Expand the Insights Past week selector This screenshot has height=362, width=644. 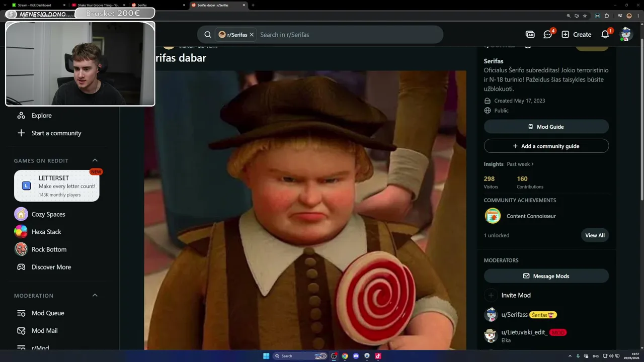[520, 164]
